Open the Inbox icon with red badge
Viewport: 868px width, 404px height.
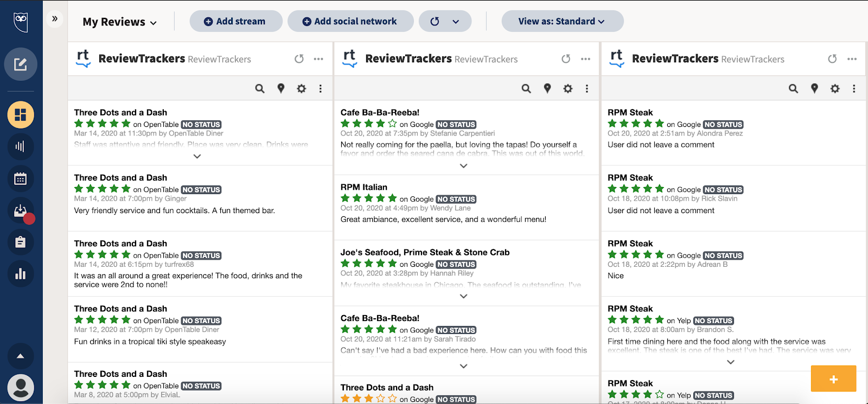click(22, 211)
